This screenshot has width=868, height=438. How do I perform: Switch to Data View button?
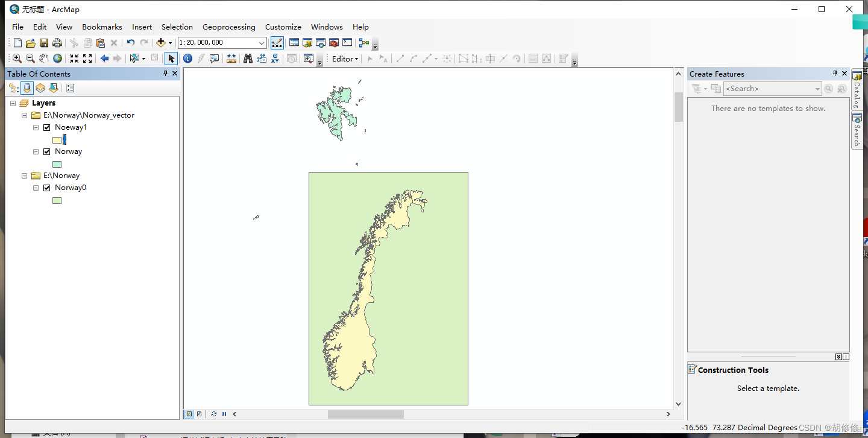(x=189, y=414)
